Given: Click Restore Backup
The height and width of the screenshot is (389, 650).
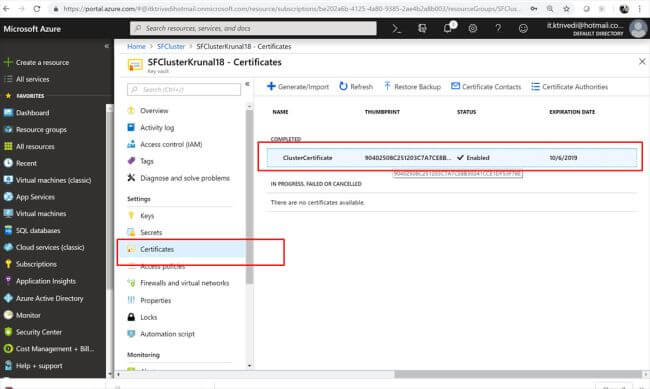Looking at the screenshot, I should point(412,87).
